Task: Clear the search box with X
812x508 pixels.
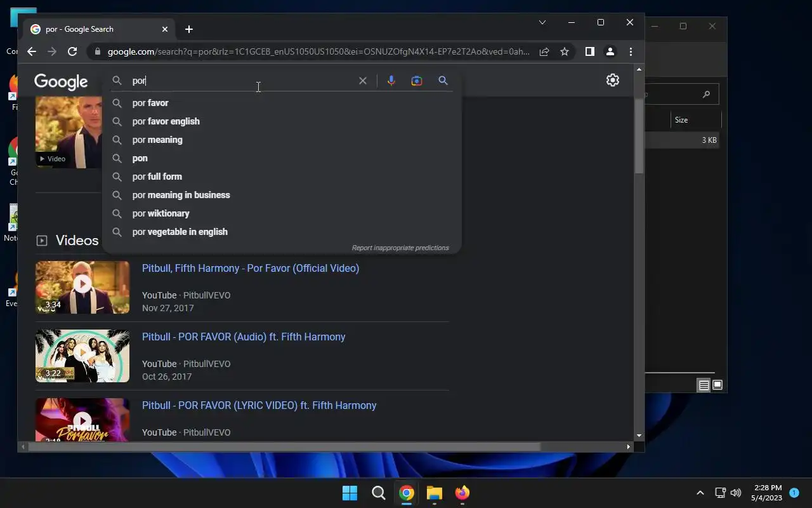Action: pyautogui.click(x=363, y=81)
